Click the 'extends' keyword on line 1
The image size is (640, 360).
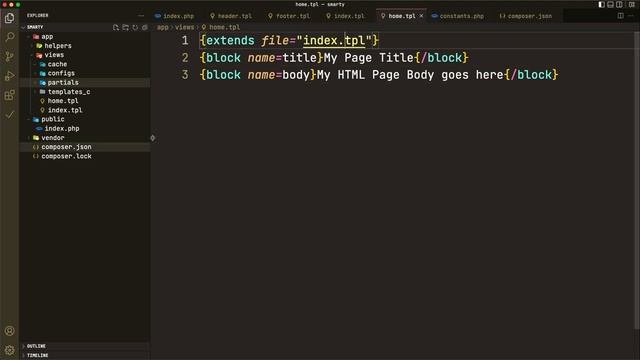pos(230,41)
